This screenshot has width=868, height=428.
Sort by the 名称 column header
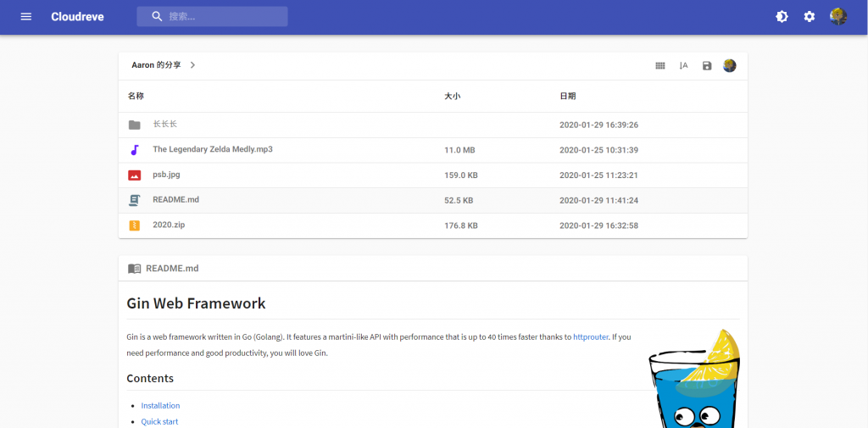coord(136,97)
